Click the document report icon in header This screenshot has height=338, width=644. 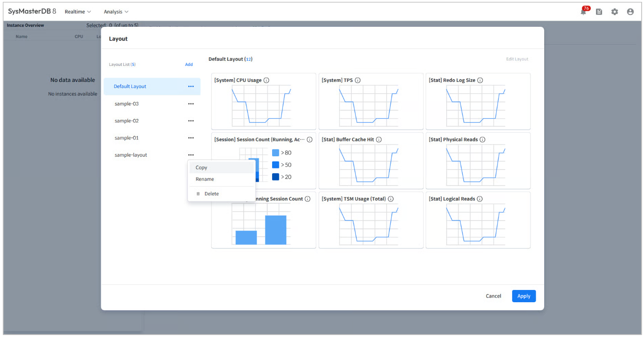pyautogui.click(x=599, y=12)
